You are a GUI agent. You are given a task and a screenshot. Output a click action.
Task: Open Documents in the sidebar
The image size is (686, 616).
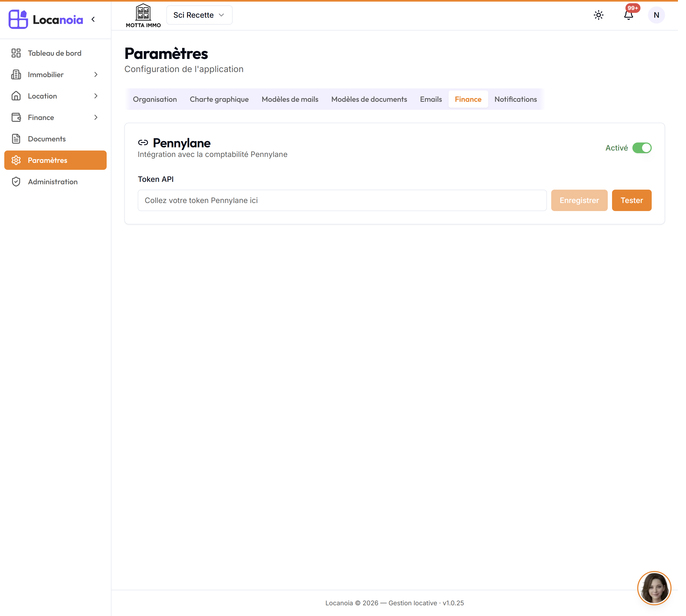click(55, 139)
